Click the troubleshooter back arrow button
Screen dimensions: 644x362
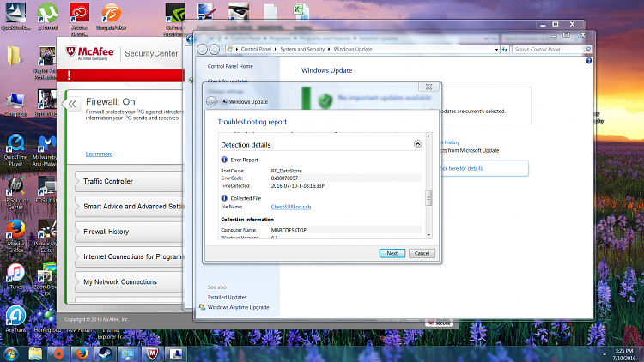[211, 101]
